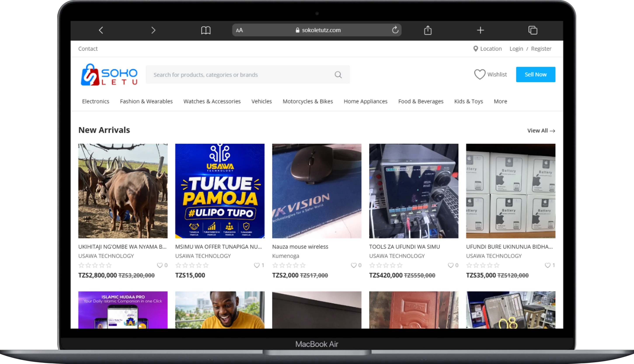This screenshot has height=364, width=634.
Task: Like the UFUNDI BURE listing heart
Action: [x=547, y=265]
